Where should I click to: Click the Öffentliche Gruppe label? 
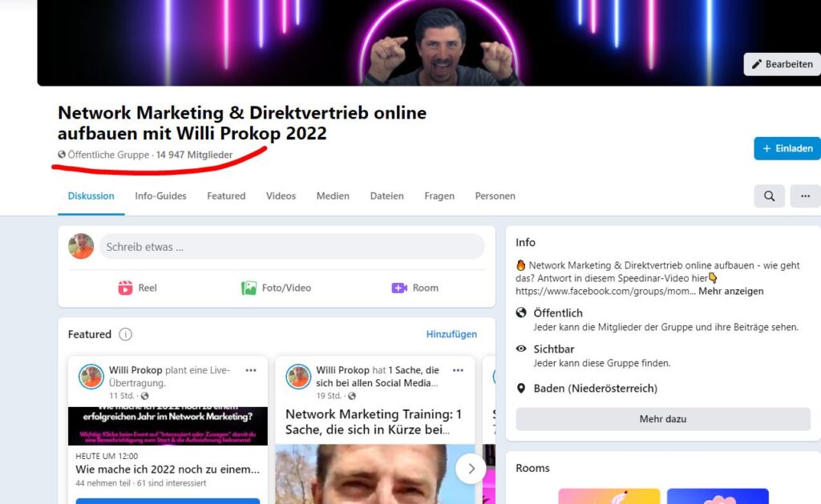pos(108,155)
